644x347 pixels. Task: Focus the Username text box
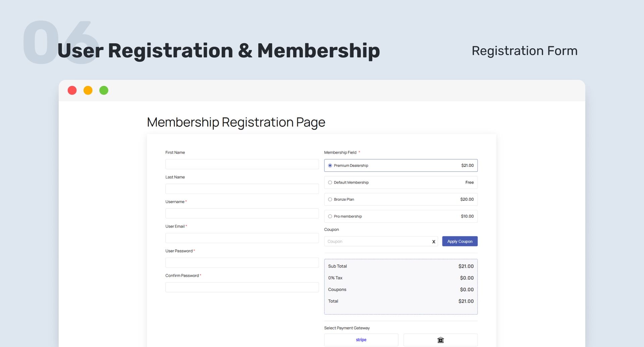(x=242, y=213)
